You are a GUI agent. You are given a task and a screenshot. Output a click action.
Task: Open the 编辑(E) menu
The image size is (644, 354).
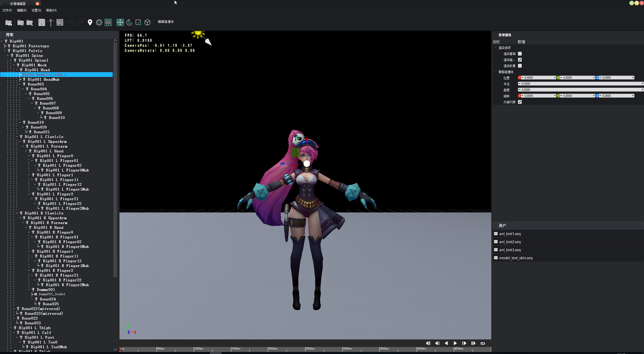[x=22, y=10]
